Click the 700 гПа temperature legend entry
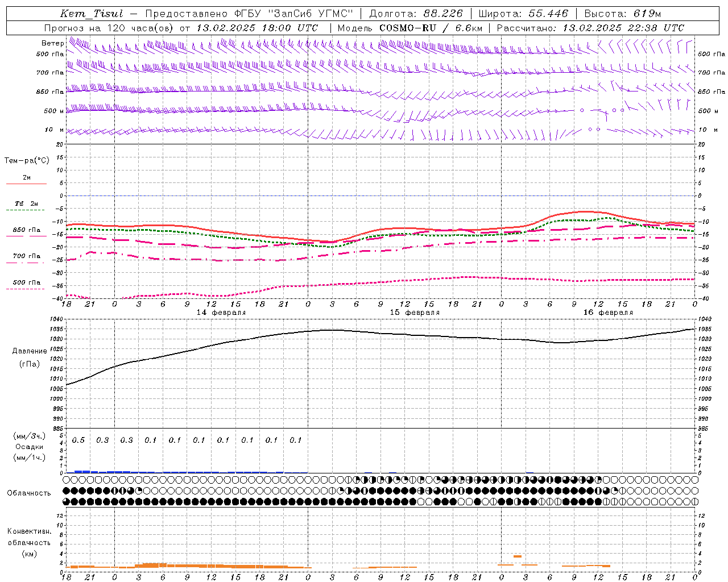The height and width of the screenshot is (582, 728). (27, 259)
